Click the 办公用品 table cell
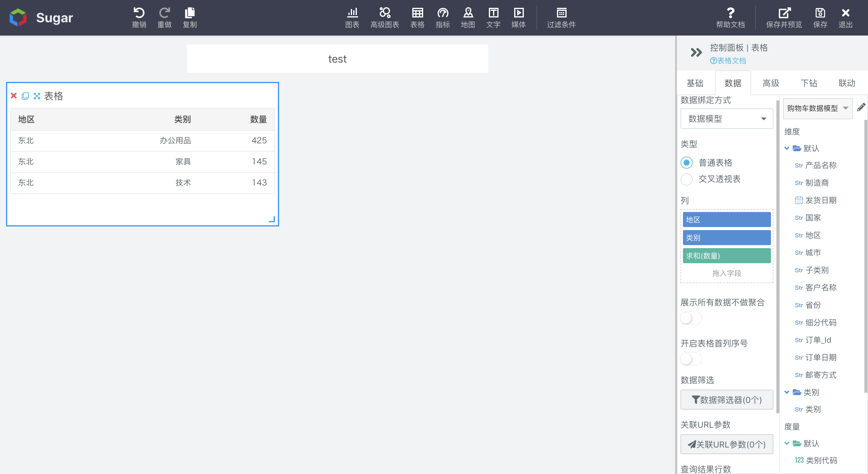This screenshot has width=868, height=474. tap(175, 140)
